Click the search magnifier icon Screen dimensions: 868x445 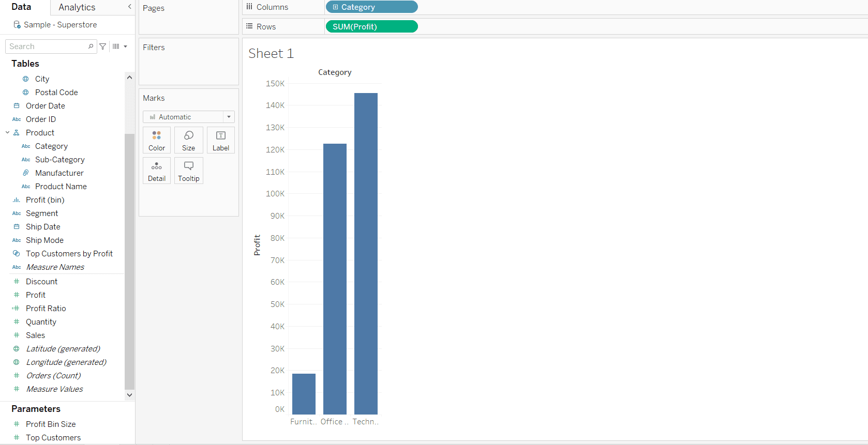[x=91, y=47]
